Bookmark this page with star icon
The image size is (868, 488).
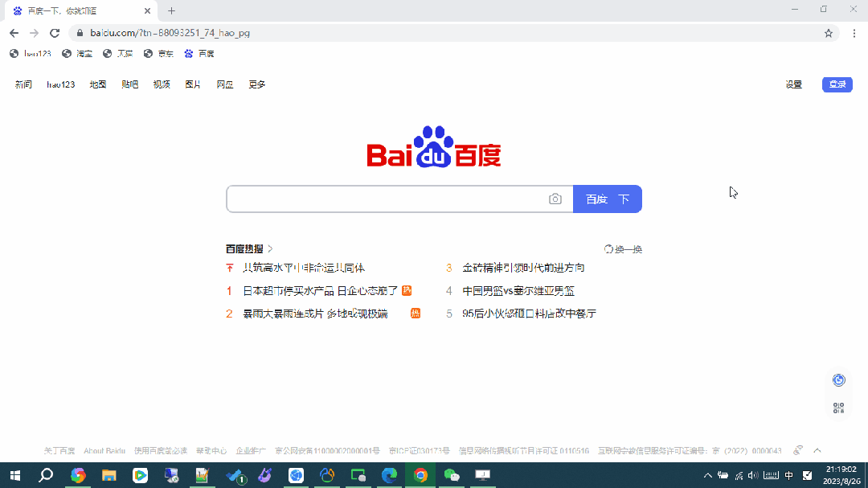click(x=828, y=33)
